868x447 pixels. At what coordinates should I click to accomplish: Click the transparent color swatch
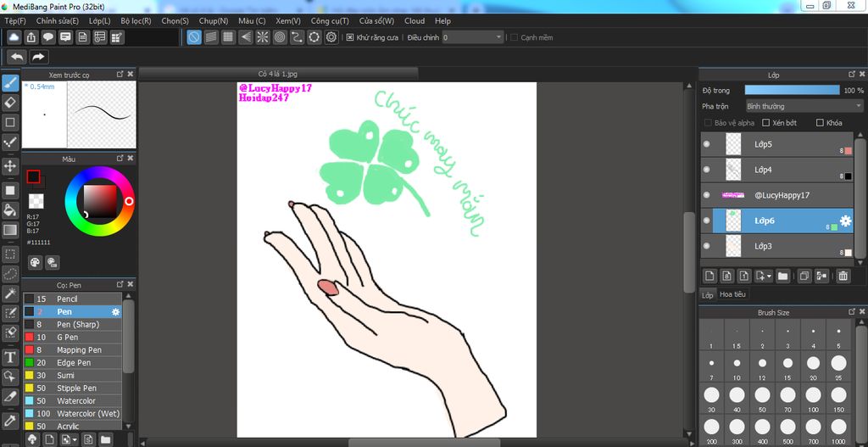point(36,200)
